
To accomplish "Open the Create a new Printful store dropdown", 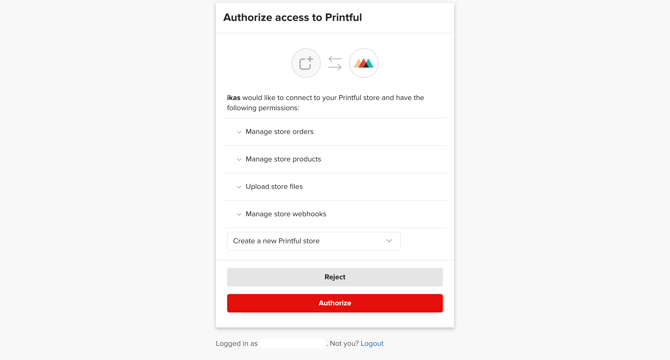I will coord(314,241).
